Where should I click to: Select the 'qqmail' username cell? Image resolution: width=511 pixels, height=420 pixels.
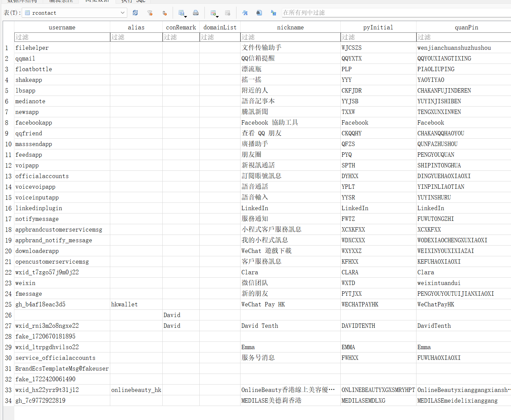[x=62, y=58]
